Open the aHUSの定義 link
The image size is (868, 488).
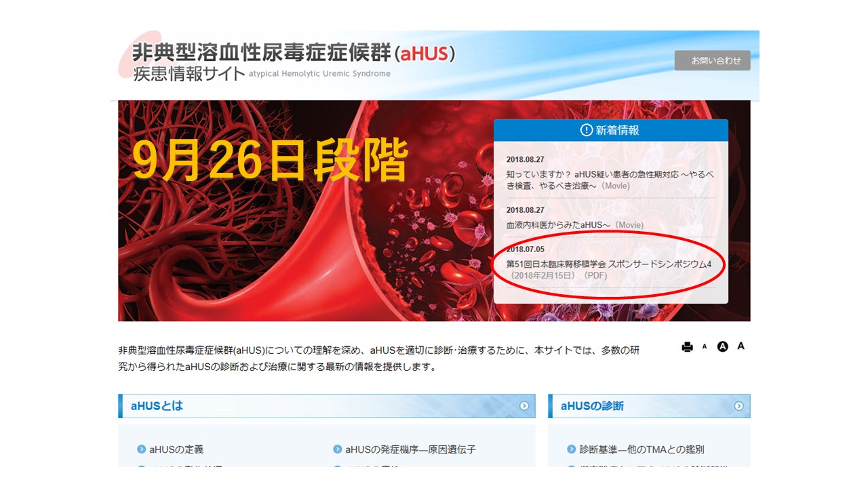176,449
